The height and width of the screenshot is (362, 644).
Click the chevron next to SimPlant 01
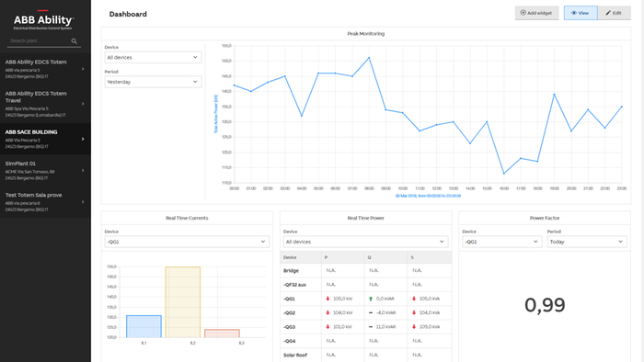[x=83, y=171]
